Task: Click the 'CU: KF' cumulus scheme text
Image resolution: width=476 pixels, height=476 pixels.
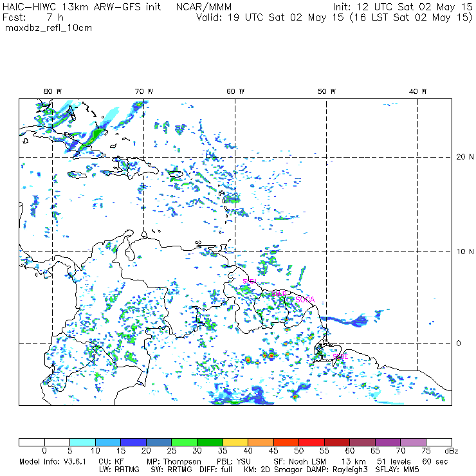Action: 111,462
